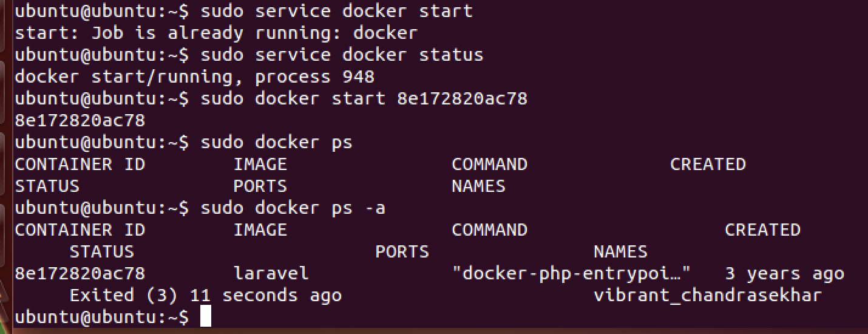Screen dimensions: 868x334
Task: Click the "Job is already running" output line
Action: coord(216,33)
